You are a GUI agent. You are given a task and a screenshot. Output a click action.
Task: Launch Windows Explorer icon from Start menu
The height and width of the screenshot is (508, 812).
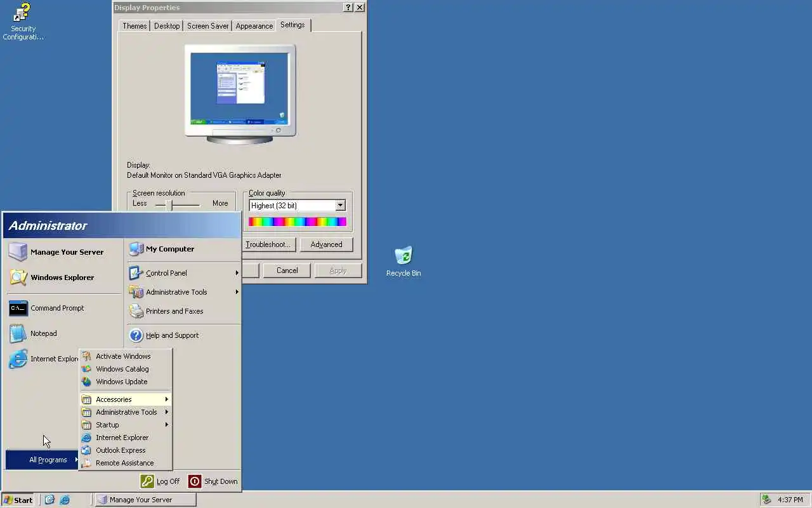18,277
